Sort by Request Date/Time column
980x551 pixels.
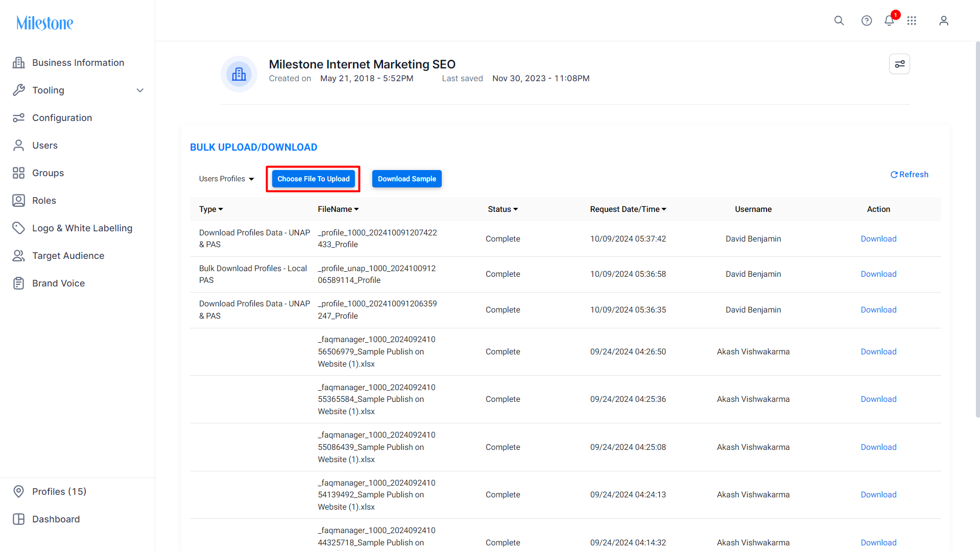[x=628, y=209]
